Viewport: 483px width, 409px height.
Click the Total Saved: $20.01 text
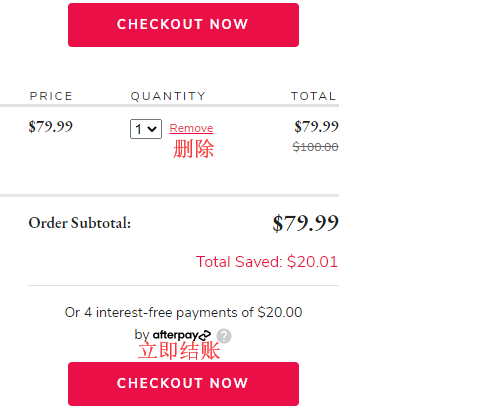tap(267, 262)
